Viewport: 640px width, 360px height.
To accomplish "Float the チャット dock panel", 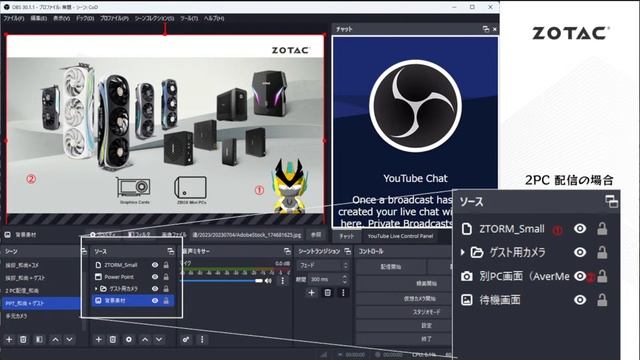I will click(x=486, y=29).
